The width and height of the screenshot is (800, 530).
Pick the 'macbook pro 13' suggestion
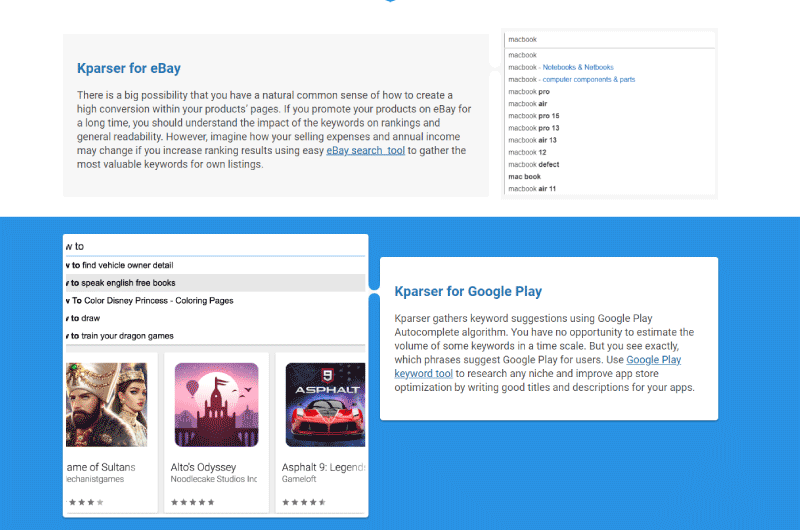[534, 128]
